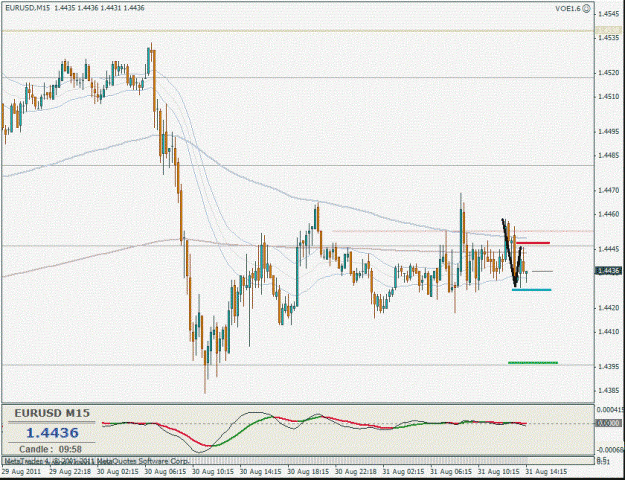
Task: Click the VOE1.6 expert advisor smiley icon
Action: [586, 8]
